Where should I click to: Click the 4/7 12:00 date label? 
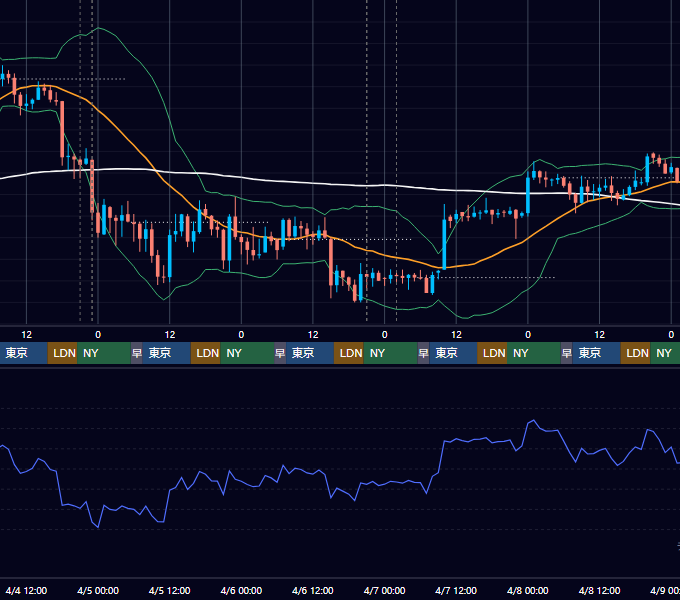456,590
